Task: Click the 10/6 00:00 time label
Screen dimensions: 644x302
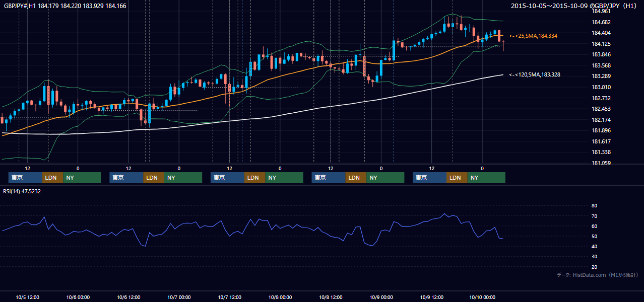Action: (x=78, y=297)
